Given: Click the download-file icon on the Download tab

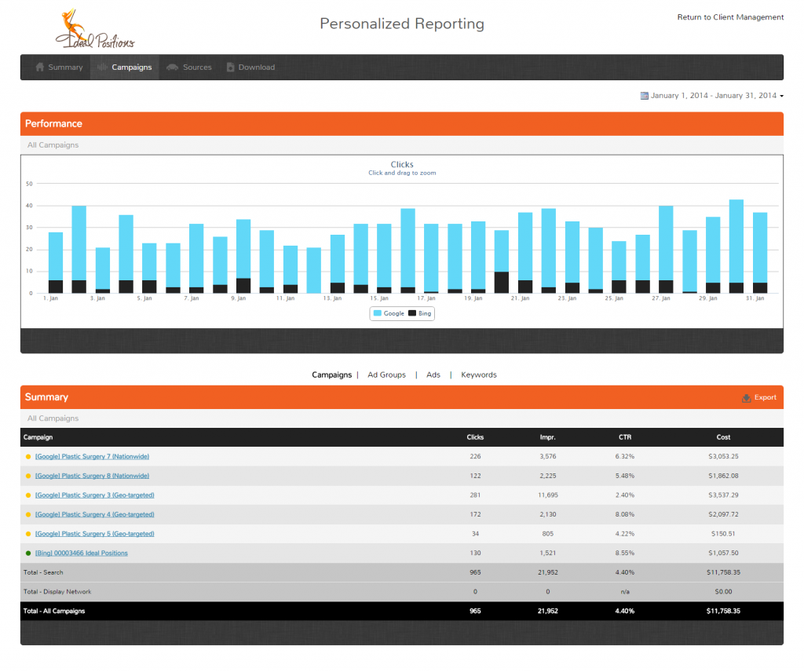Looking at the screenshot, I should click(230, 67).
